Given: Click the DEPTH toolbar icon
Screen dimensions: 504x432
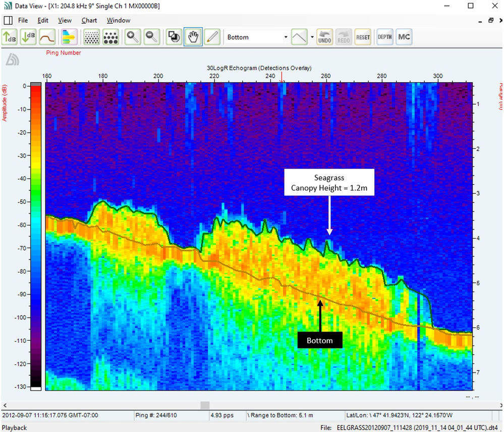Looking at the screenshot, I should [384, 36].
